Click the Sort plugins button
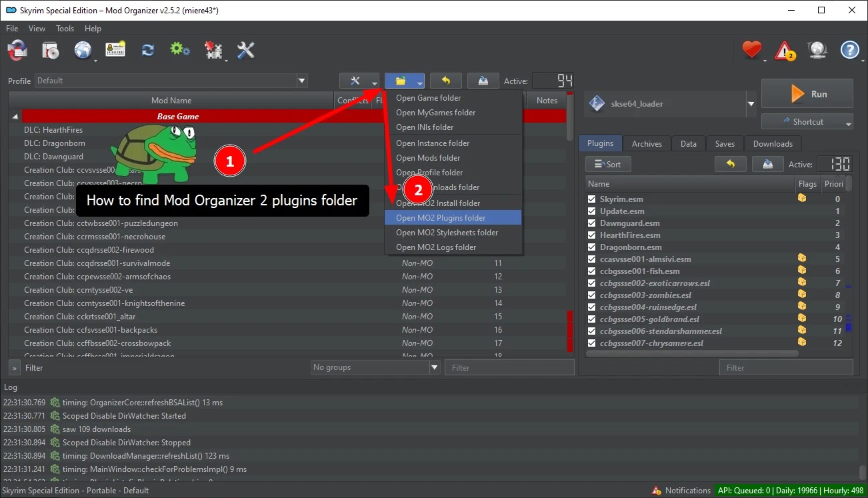868x498 pixels. (608, 164)
